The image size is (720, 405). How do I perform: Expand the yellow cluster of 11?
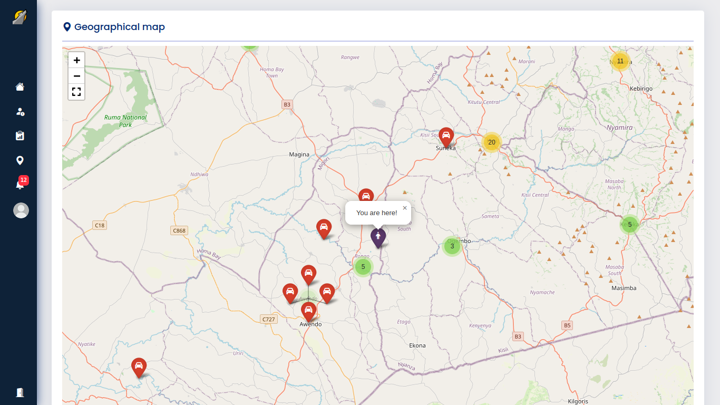[620, 61]
